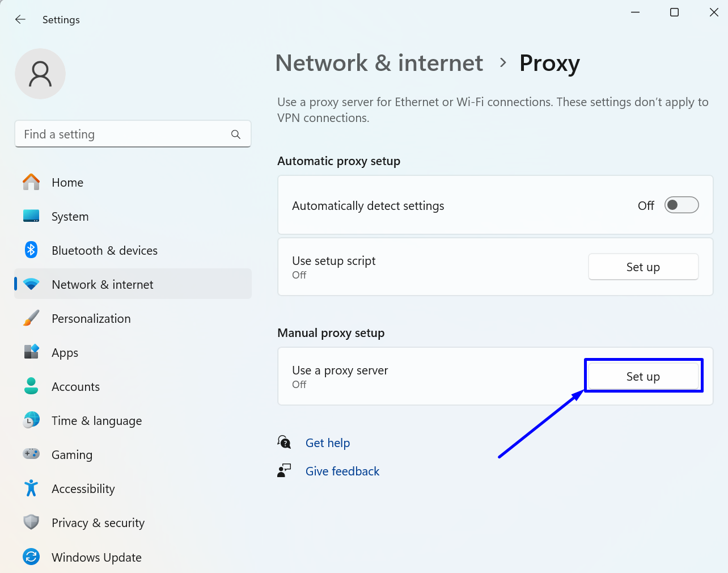Open the Get help link
Image resolution: width=728 pixels, height=573 pixels.
(x=328, y=443)
